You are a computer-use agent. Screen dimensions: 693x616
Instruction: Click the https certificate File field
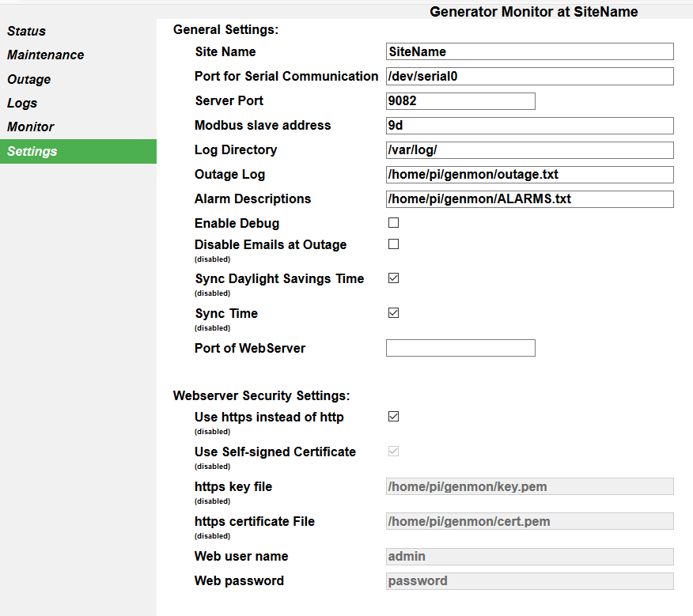pos(530,521)
